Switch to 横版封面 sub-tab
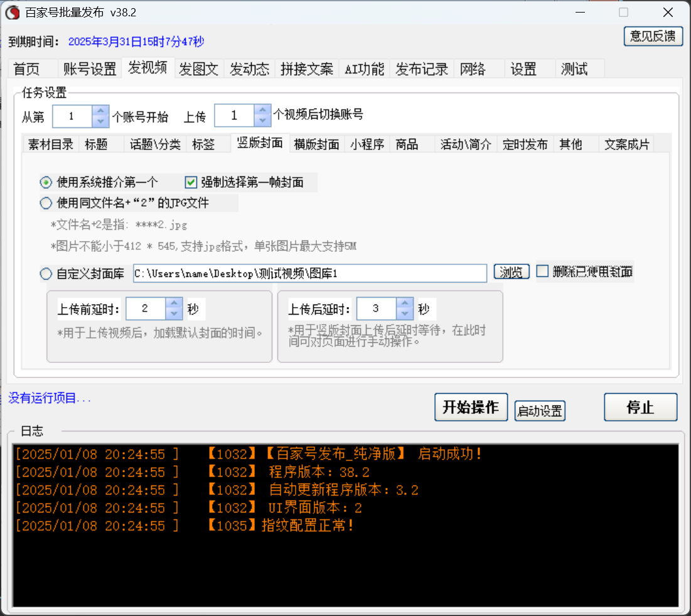The height and width of the screenshot is (616, 691). pos(316,144)
